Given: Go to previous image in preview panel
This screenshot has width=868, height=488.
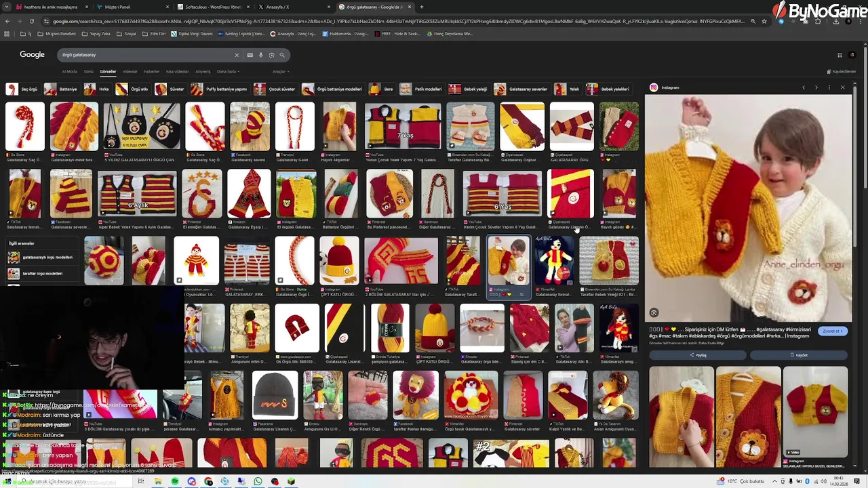Looking at the screenshot, I should (804, 87).
